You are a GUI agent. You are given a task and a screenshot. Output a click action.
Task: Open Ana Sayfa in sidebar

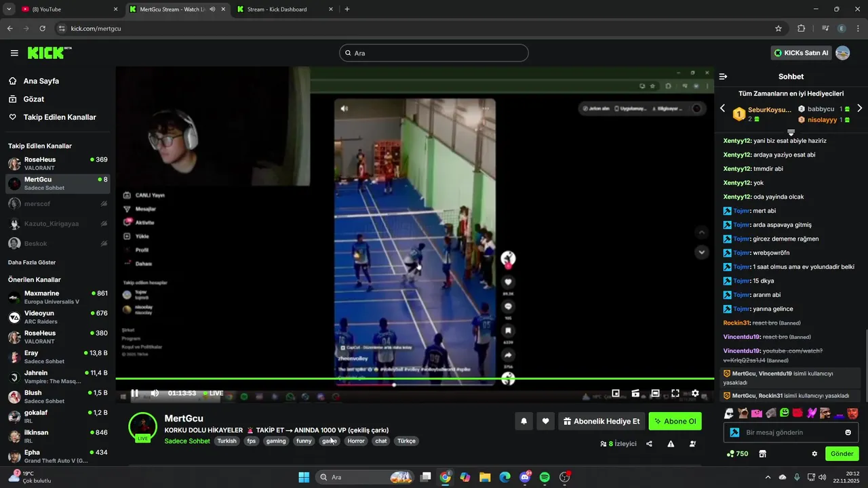[x=41, y=81]
